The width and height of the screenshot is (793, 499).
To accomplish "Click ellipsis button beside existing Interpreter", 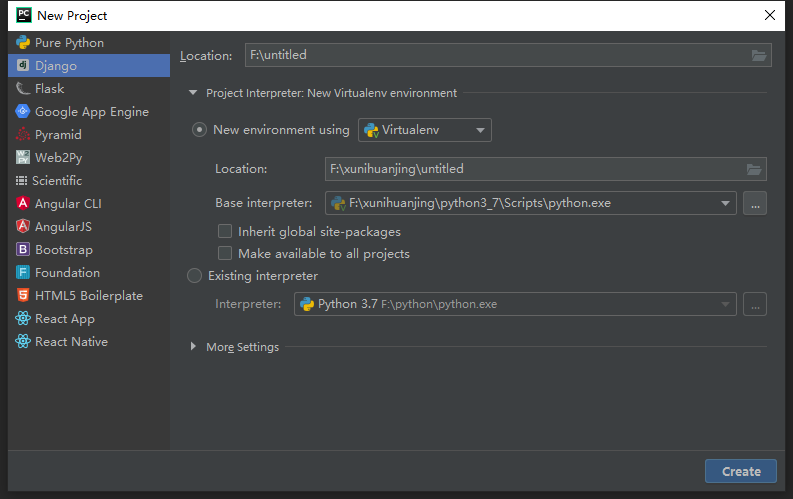I will click(x=755, y=304).
